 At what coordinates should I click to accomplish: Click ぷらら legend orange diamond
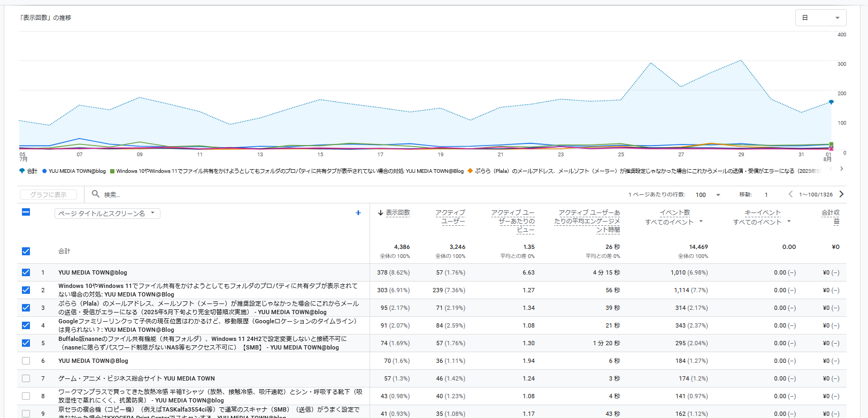coord(470,171)
